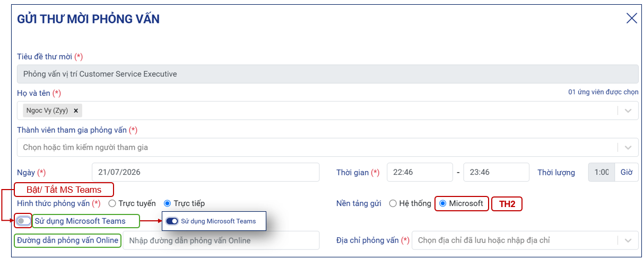The width and height of the screenshot is (644, 260).
Task: Expand the Họ và tên dropdown arrow
Action: point(628,111)
